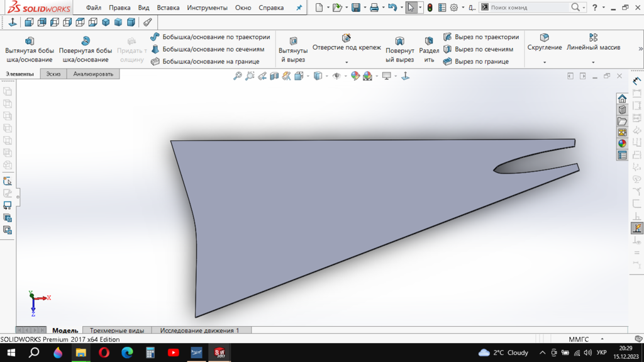The width and height of the screenshot is (644, 362).
Task: Click Бобышка/основание по сечениям button
Action: (x=208, y=49)
